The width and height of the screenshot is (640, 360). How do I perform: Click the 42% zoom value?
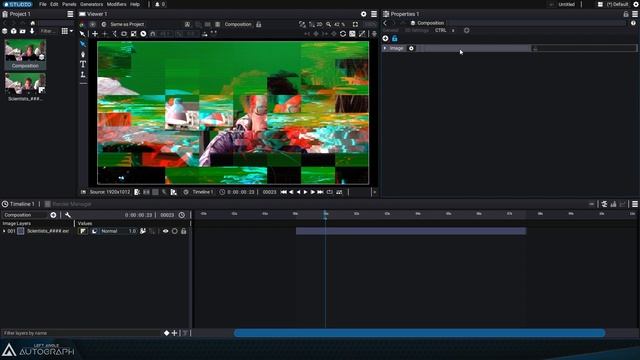339,24
